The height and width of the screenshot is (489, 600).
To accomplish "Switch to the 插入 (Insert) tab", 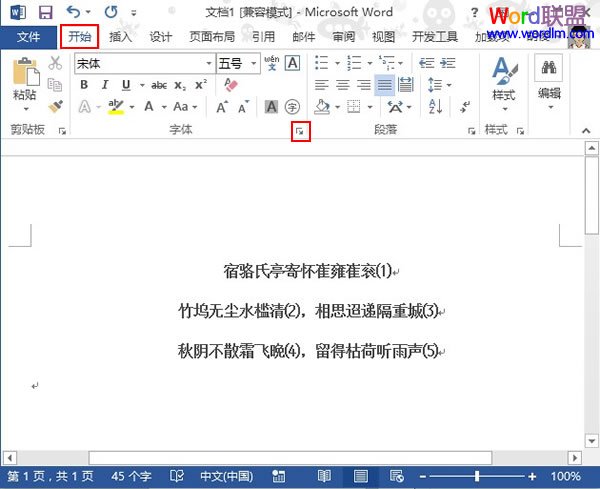I will (120, 37).
